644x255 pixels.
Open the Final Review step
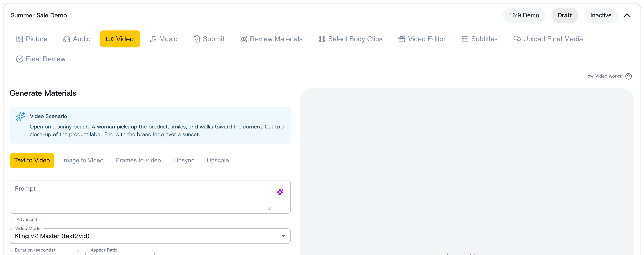point(40,59)
